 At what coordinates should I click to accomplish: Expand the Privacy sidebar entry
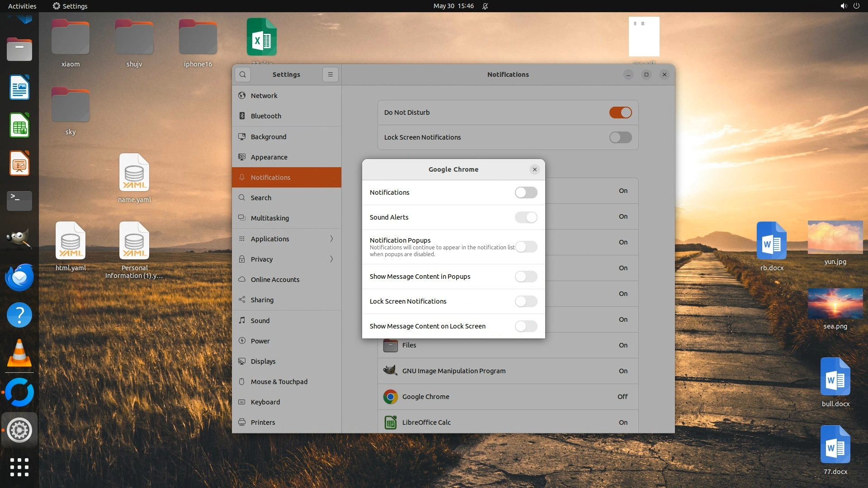287,259
